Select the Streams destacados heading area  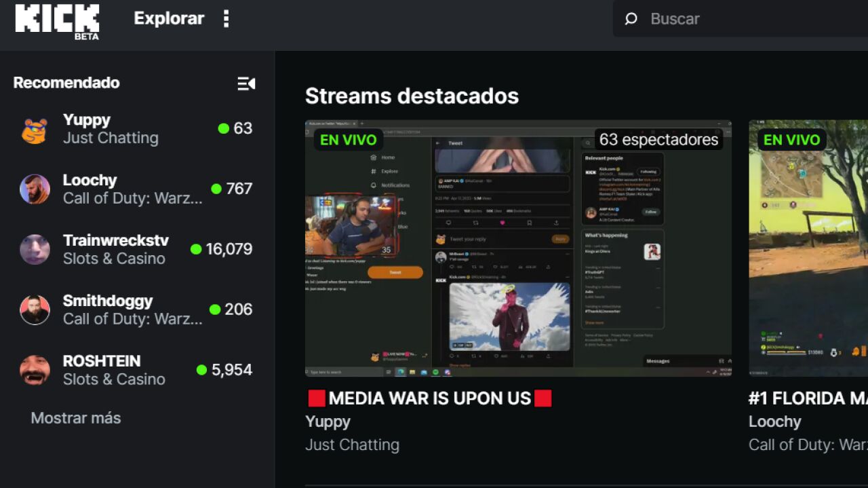[412, 96]
